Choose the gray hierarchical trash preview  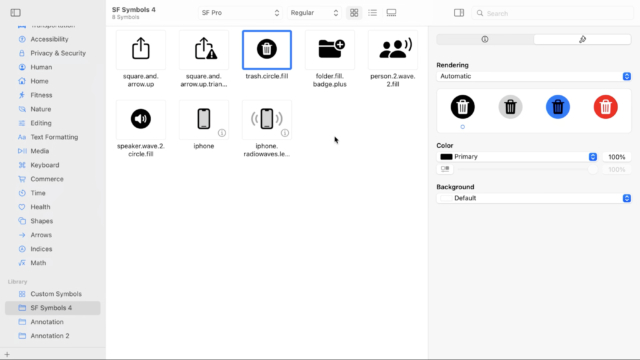coord(510,107)
